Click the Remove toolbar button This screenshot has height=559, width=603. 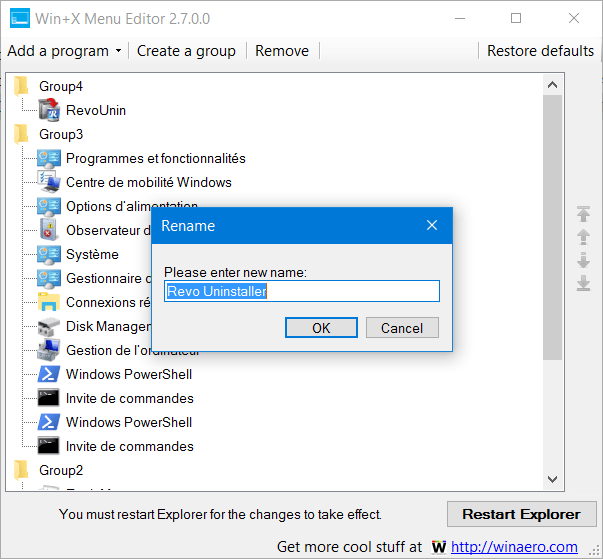282,51
